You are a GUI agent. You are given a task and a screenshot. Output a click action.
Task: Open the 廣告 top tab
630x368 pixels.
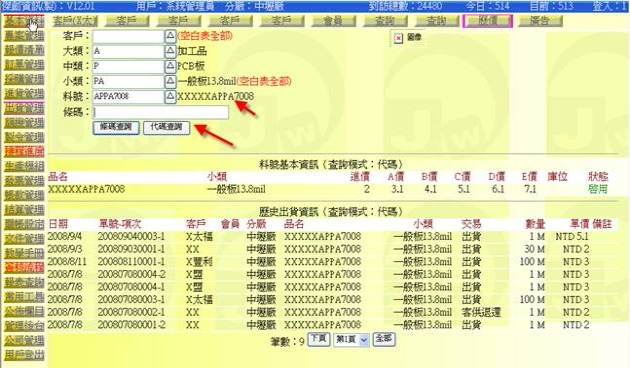540,21
